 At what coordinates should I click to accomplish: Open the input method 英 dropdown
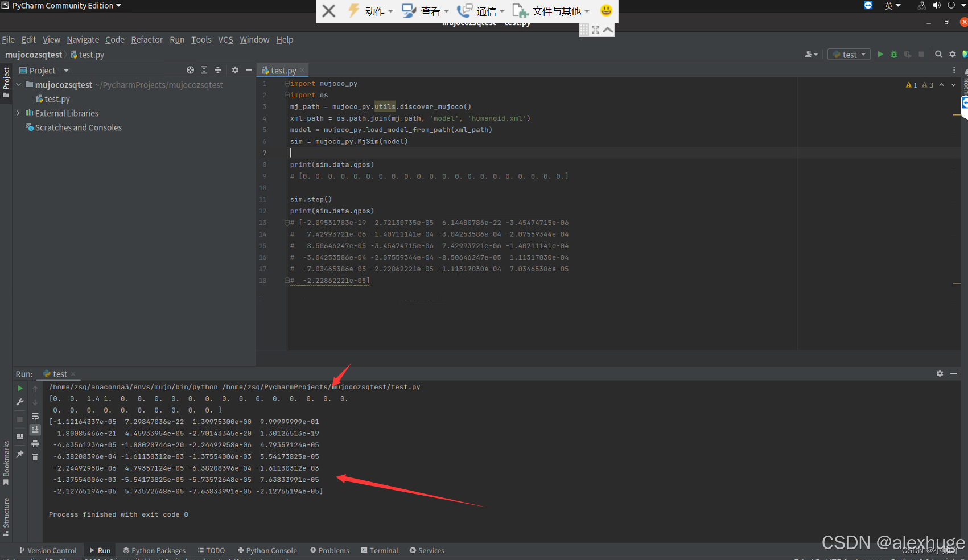point(892,6)
